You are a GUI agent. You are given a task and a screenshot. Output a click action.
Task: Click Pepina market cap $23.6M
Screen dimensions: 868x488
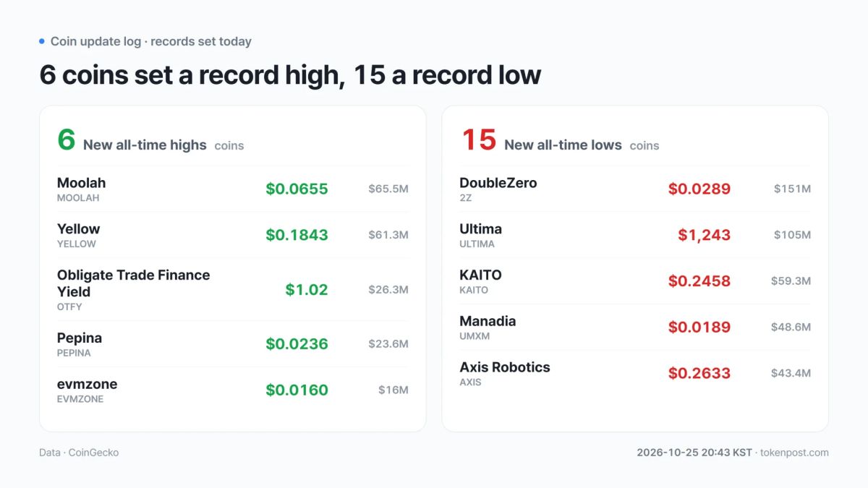point(388,344)
